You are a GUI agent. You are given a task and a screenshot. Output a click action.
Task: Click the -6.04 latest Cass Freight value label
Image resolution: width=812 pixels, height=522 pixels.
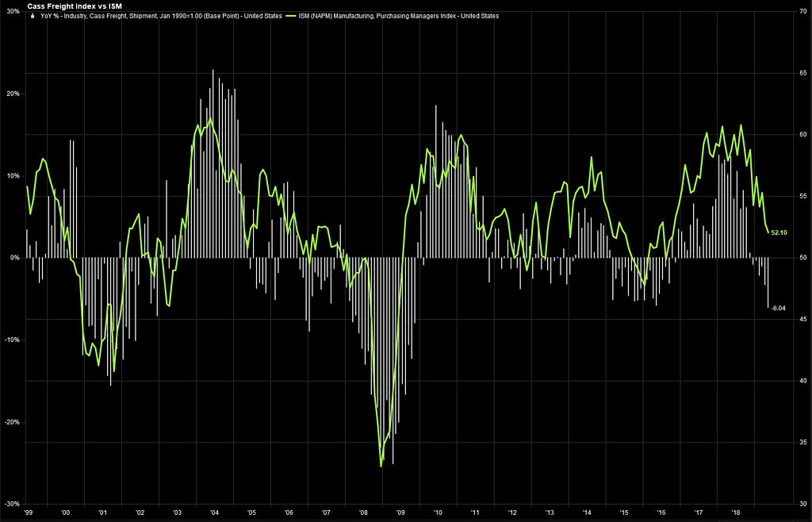(x=779, y=309)
